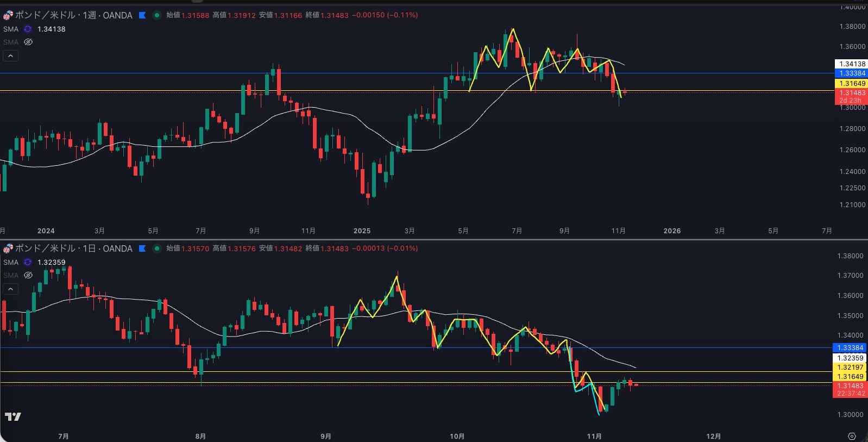Click the green market status dot on weekly chart
868x442 pixels.
[x=157, y=15]
